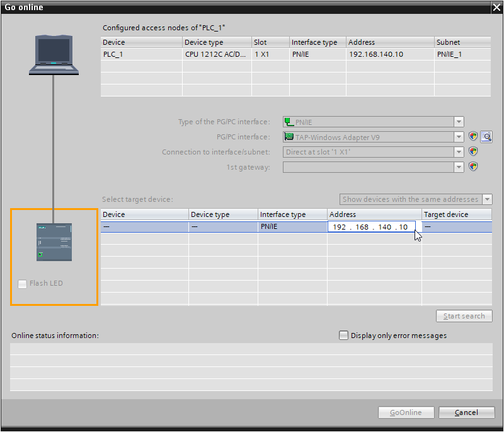Image resolution: width=504 pixels, height=432 pixels.
Task: Click the laptop PG/PC computer icon
Action: point(54,55)
